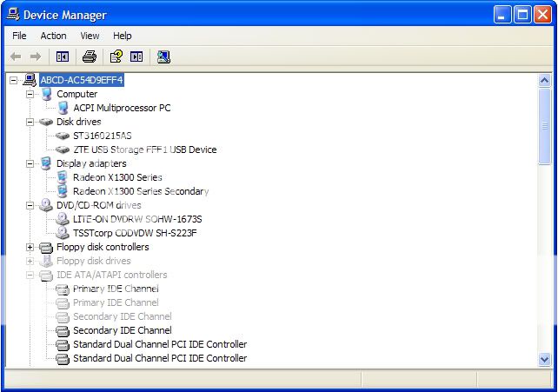Image resolution: width=558 pixels, height=392 pixels.
Task: Open the View menu
Action: [x=90, y=36]
